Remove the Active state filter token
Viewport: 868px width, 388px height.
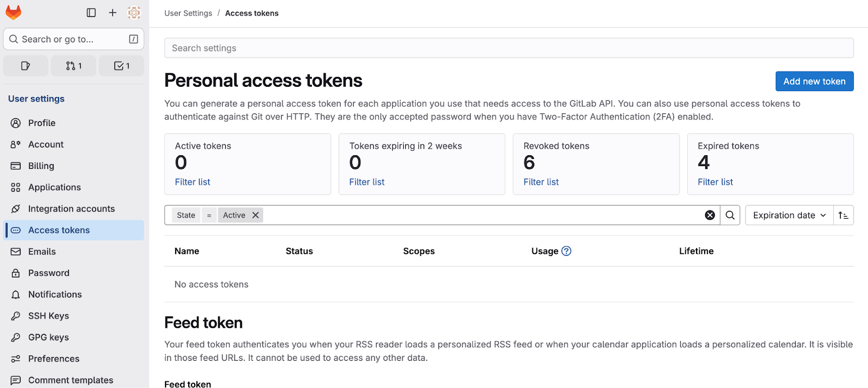tap(256, 215)
